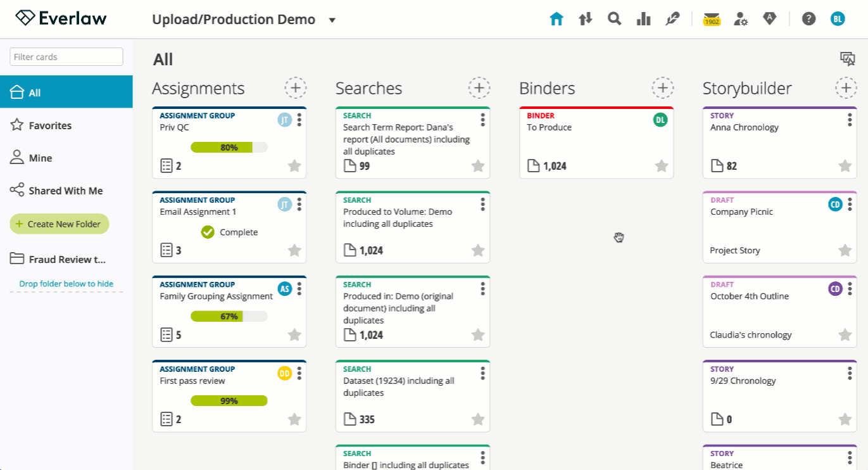Add a new Storybuilder item with plus

(846, 88)
